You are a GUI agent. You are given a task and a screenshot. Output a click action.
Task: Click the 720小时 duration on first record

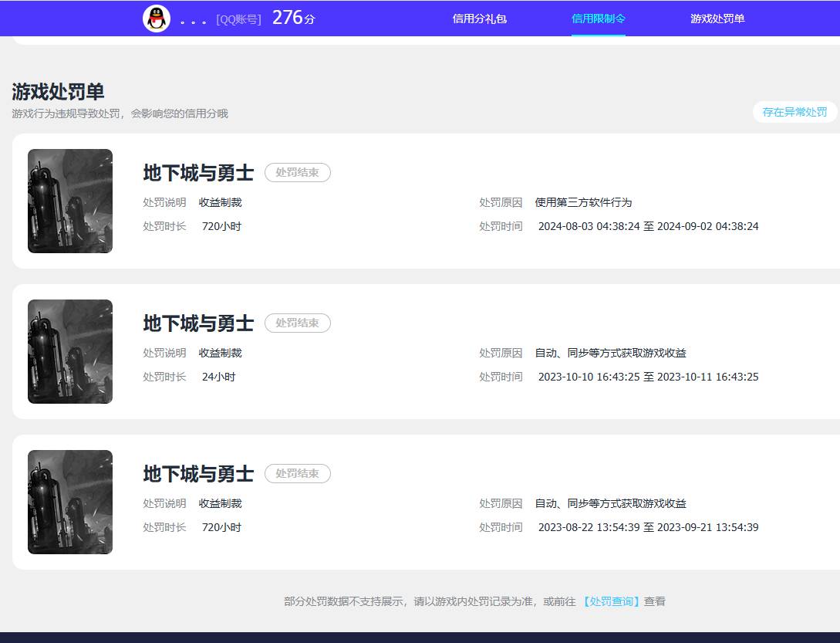[x=223, y=226]
